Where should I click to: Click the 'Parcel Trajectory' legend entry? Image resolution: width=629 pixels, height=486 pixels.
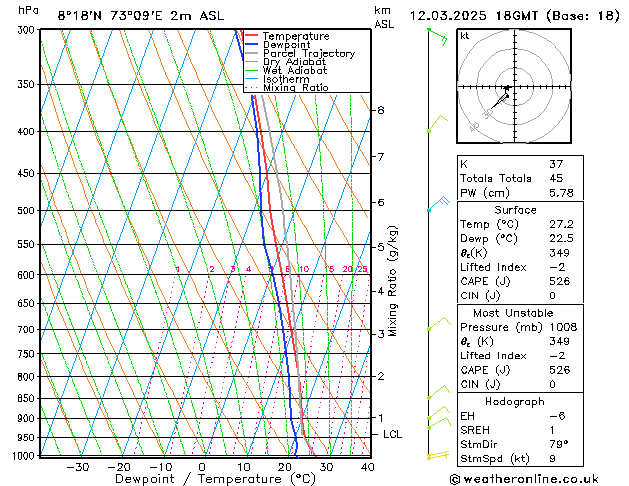click(x=300, y=53)
